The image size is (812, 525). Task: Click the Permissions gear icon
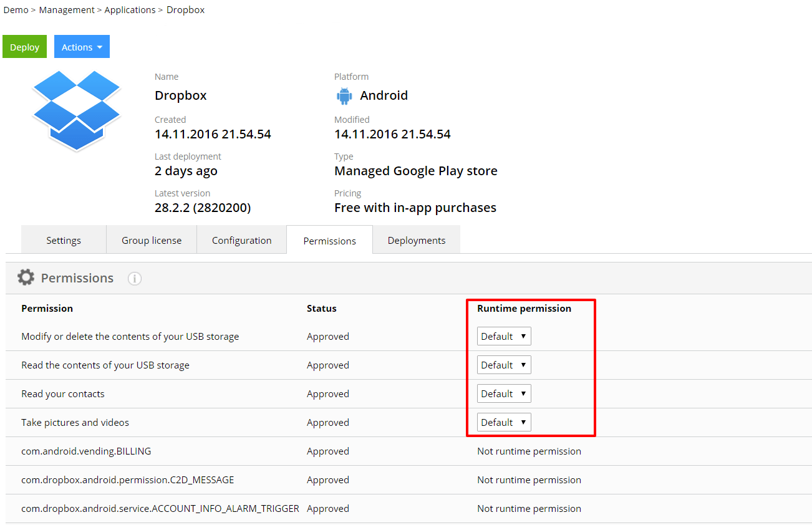[x=26, y=277]
